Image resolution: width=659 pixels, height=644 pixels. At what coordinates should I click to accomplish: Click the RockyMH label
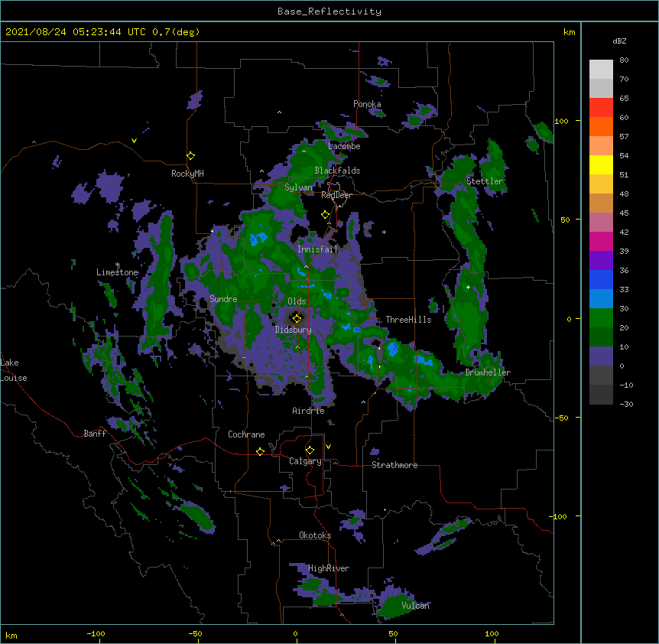pyautogui.click(x=187, y=174)
